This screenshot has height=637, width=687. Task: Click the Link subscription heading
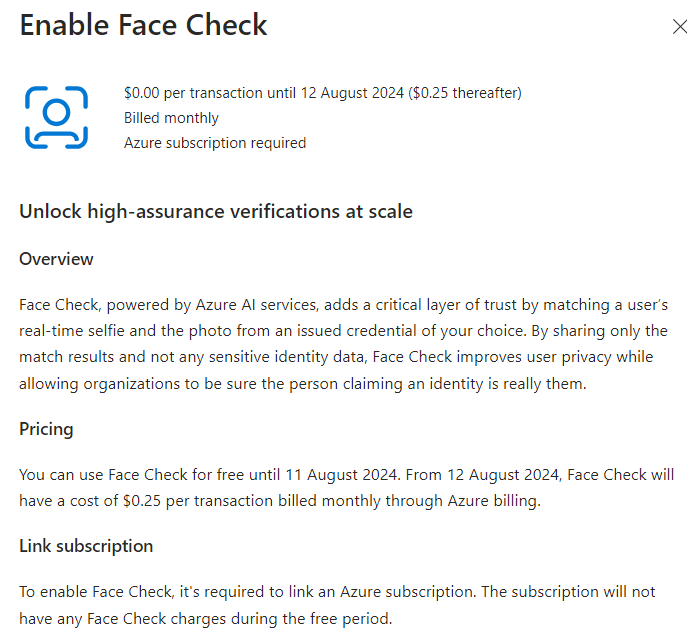click(86, 546)
